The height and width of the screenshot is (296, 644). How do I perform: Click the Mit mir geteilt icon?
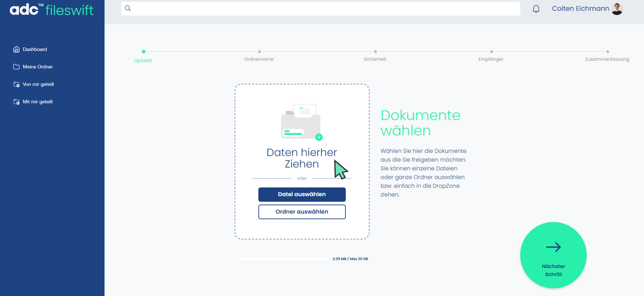tap(16, 102)
